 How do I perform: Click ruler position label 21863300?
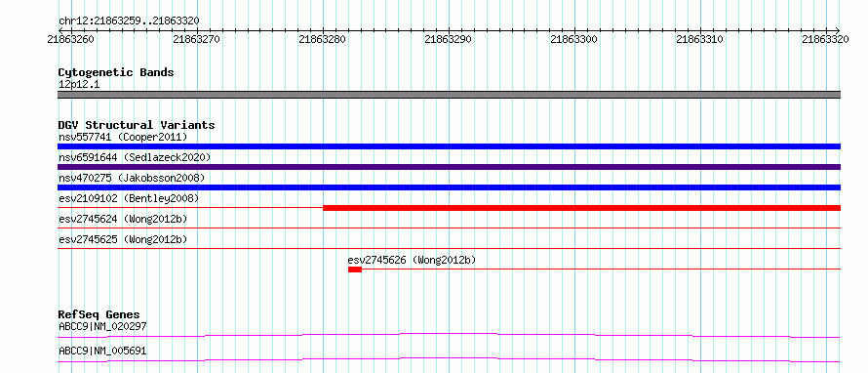point(574,39)
